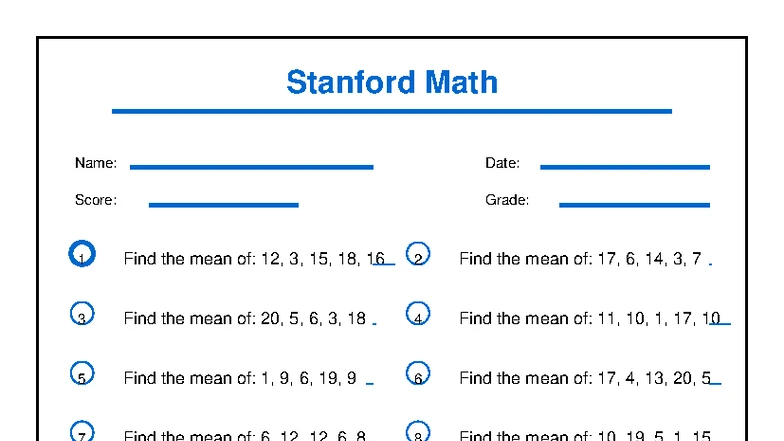Select the circled number 4 marker
The image size is (784, 441).
click(x=418, y=314)
